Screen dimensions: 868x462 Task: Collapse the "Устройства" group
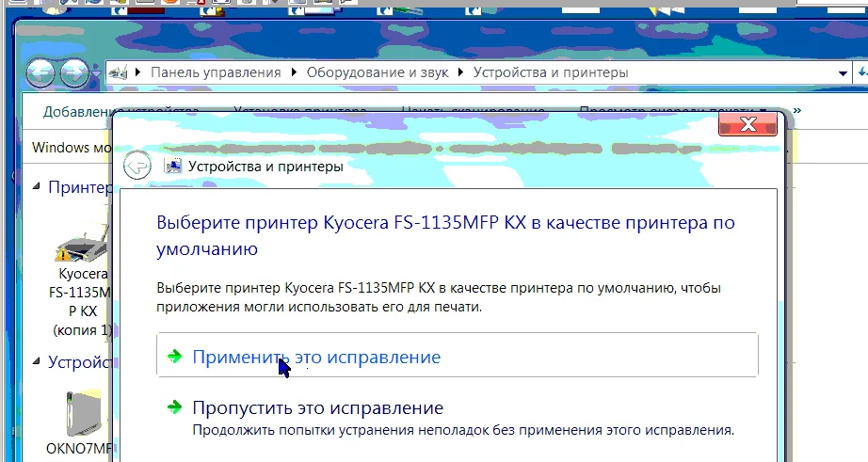(x=37, y=362)
